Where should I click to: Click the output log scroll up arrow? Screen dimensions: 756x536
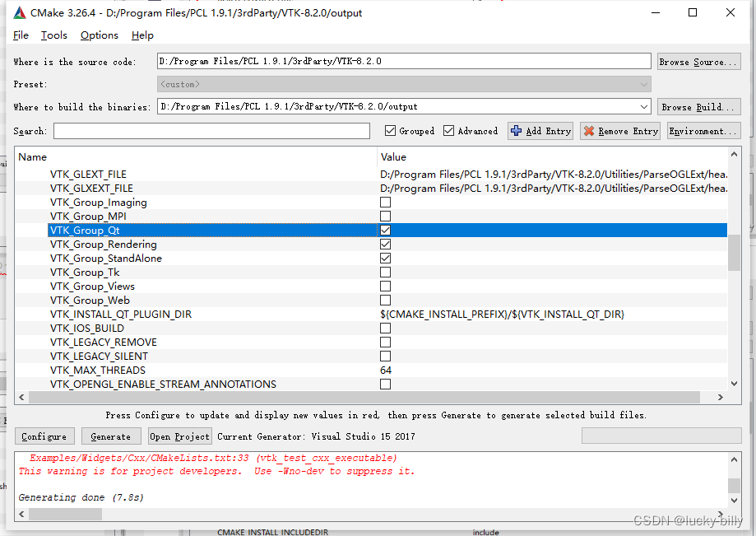[x=734, y=459]
